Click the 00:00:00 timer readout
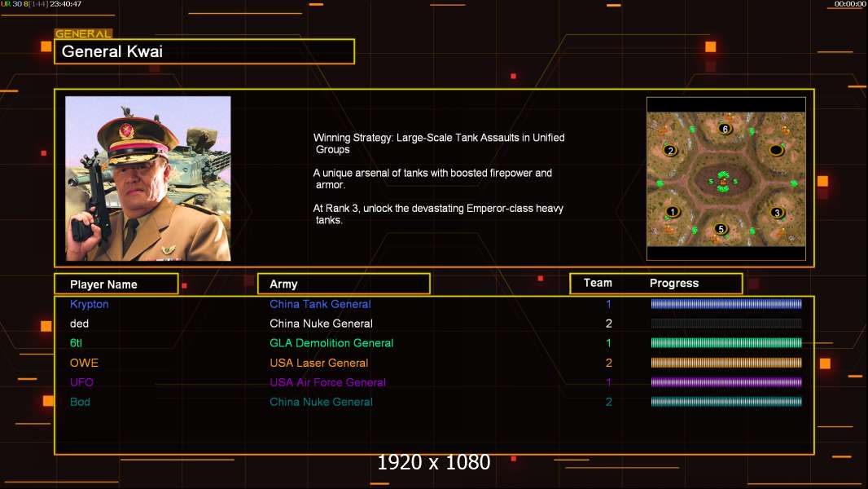Screen dimensions: 868x489 tap(850, 4)
